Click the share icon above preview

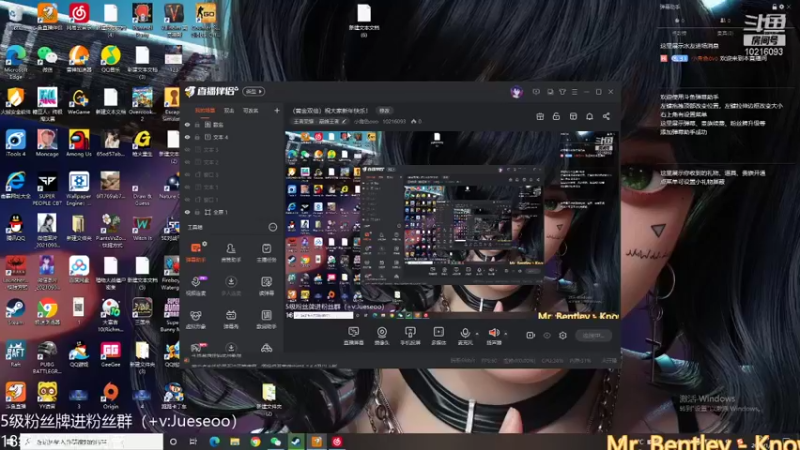[606, 116]
